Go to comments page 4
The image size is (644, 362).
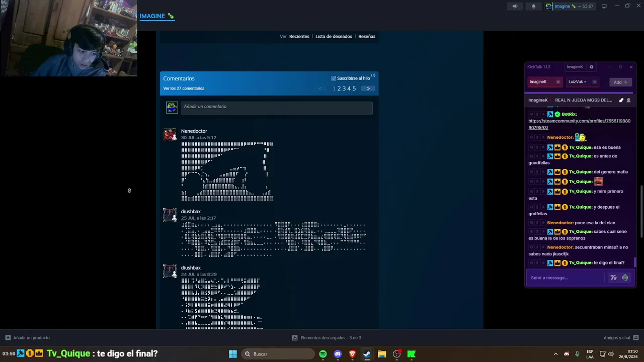tap(349, 88)
